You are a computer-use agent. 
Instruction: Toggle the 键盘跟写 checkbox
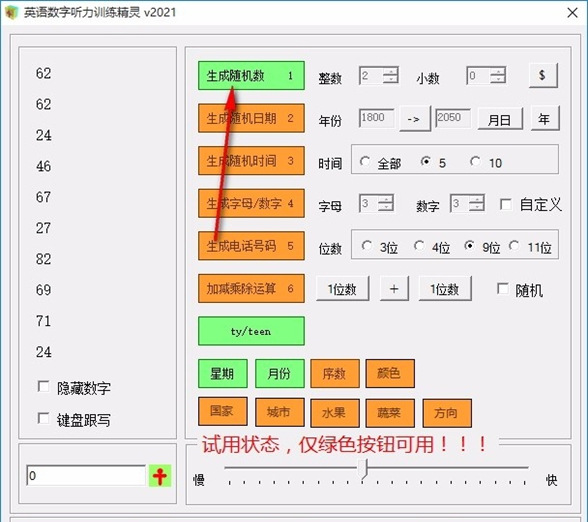click(x=44, y=418)
